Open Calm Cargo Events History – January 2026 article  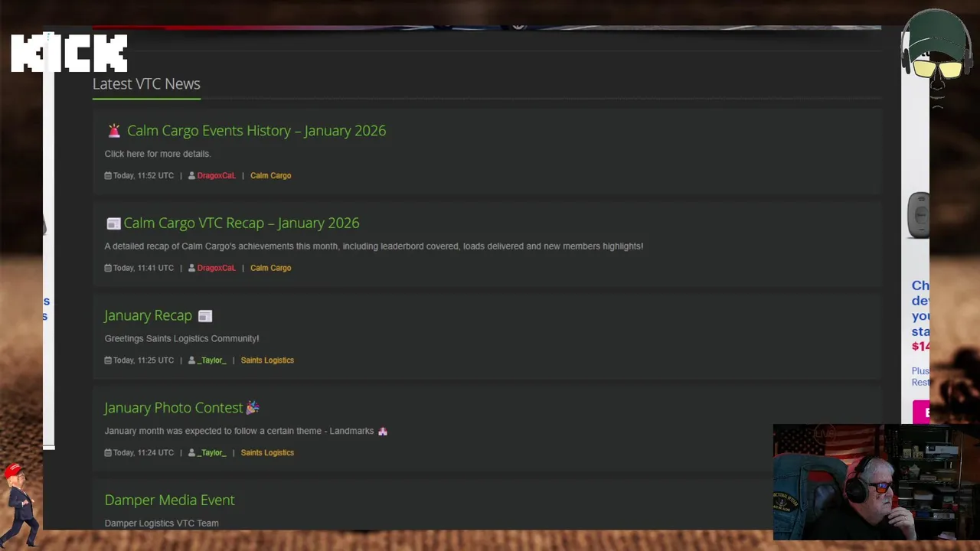(x=256, y=131)
